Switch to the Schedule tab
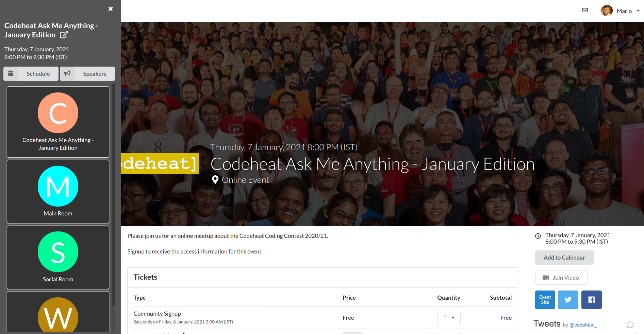The width and height of the screenshot is (644, 334). click(x=38, y=73)
